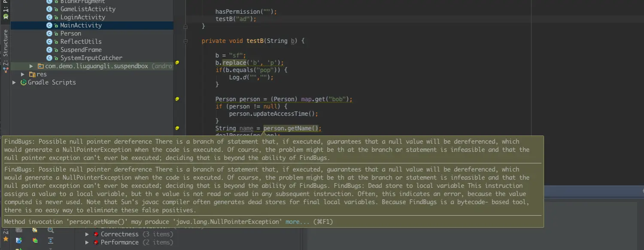The image size is (644, 250).
Task: Click the leftmost FindBugs toolbar icon in the magnifier row
Action: pos(18,230)
